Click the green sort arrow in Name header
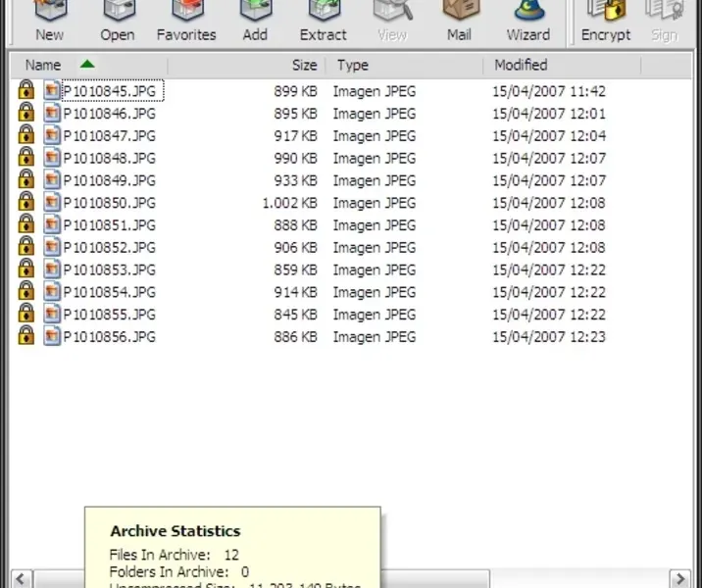702x588 pixels. click(x=87, y=65)
